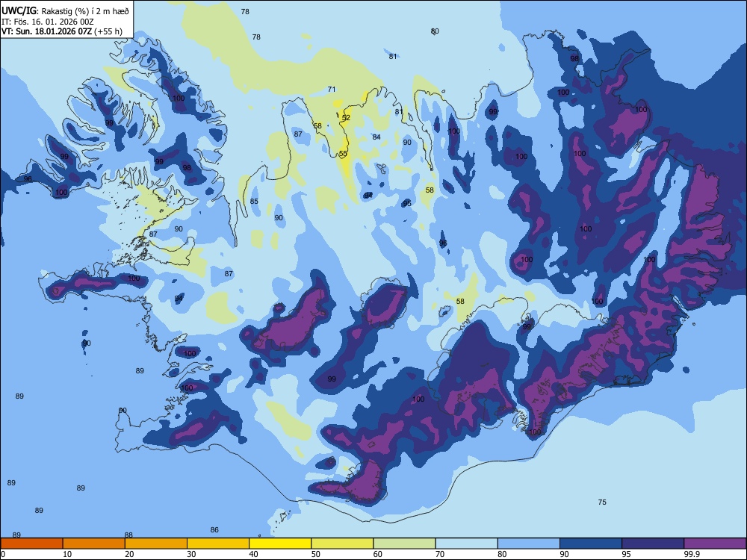Viewport: 747px width, 560px height.
Task: Click the '30' legend tick label
Action: [x=191, y=554]
